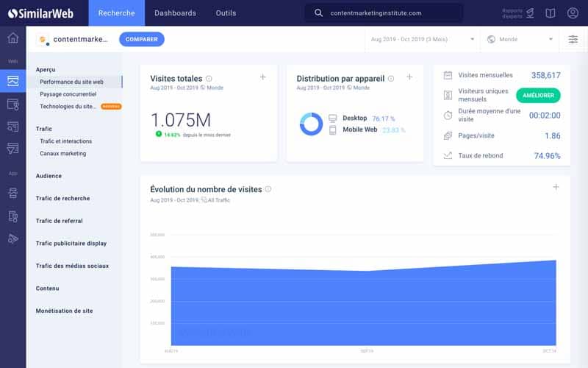This screenshot has width=588, height=368.
Task: Open the second Web sidebar icon below active one
Action: [13, 105]
